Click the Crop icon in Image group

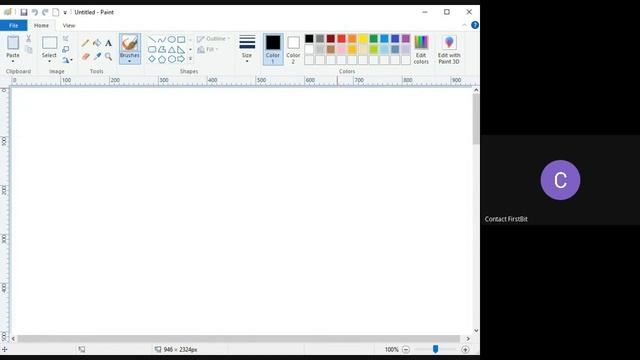(x=66, y=39)
